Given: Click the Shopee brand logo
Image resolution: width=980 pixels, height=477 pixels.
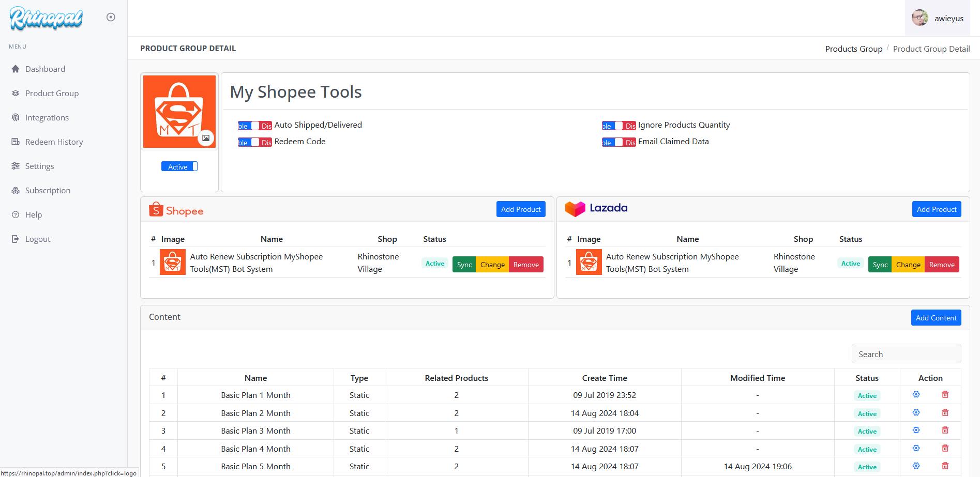Looking at the screenshot, I should pyautogui.click(x=176, y=209).
